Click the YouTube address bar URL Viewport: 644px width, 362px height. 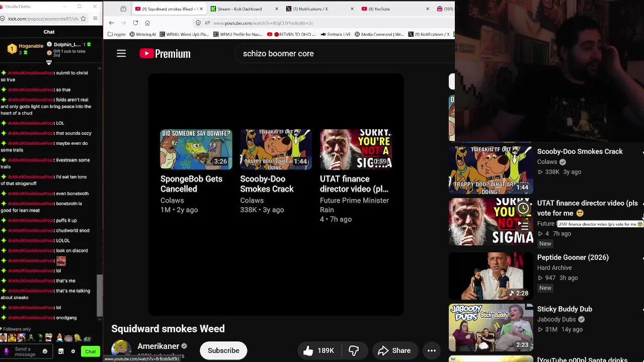click(263, 23)
